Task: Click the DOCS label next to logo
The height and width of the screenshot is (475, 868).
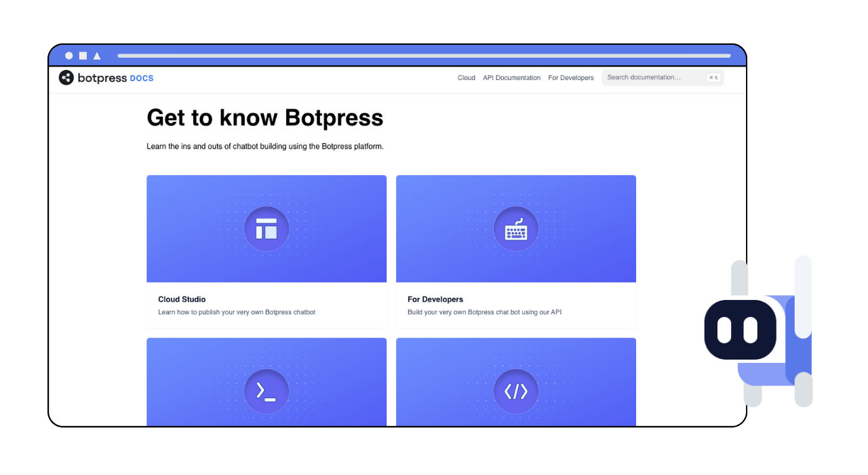Action: pyautogui.click(x=141, y=78)
